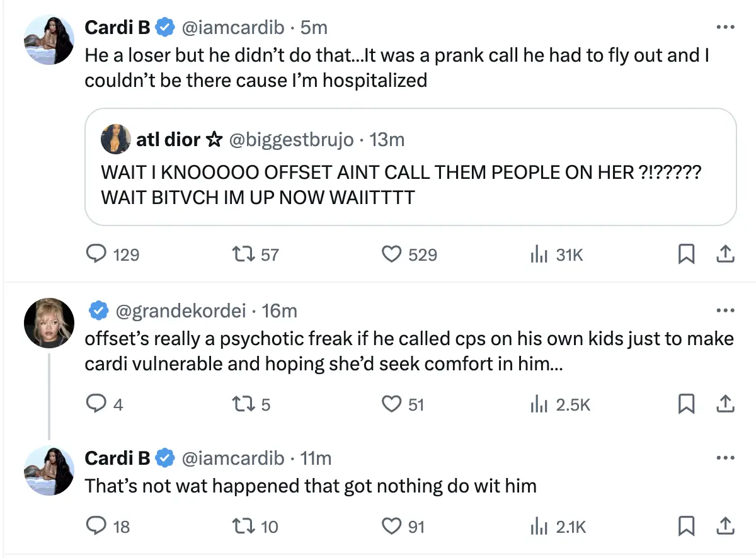756x558 pixels.
Task: View the @grandekordei profile avatar
Action: coord(49,322)
